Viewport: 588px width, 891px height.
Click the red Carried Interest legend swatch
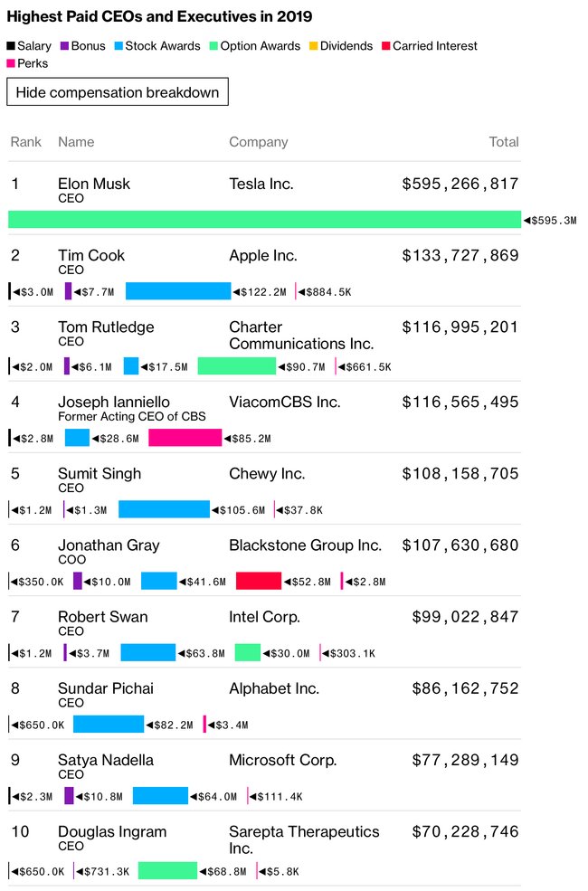(x=386, y=46)
